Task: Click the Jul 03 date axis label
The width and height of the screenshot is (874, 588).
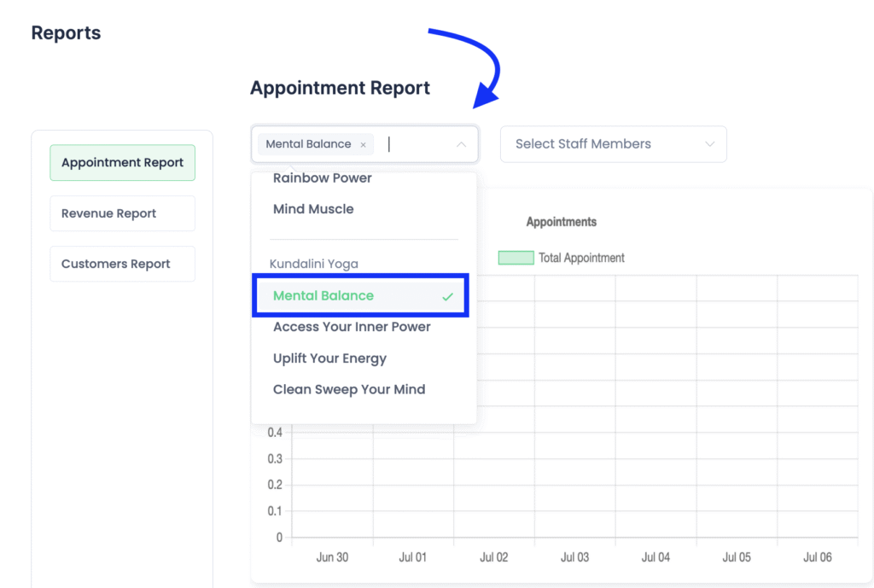Action: 574,557
